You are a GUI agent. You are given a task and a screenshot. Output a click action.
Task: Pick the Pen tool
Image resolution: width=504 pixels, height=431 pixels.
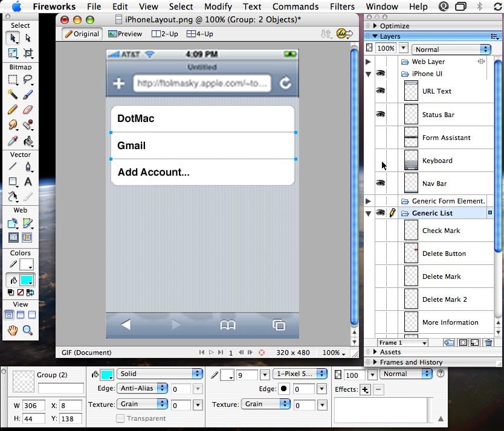point(28,167)
